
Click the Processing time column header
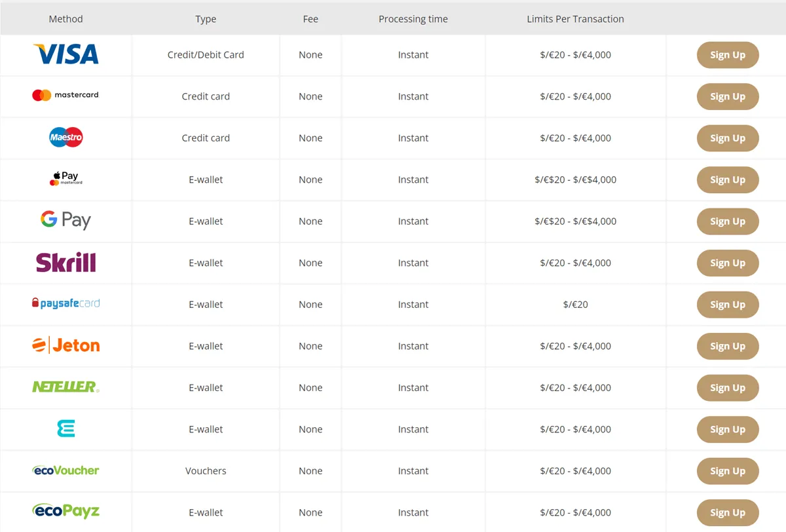click(x=413, y=19)
